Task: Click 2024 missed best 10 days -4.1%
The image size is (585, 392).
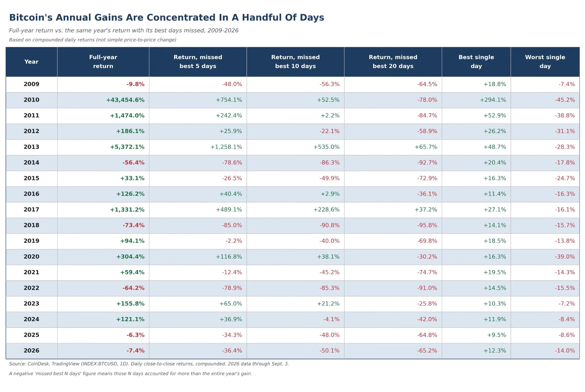Action: click(331, 319)
